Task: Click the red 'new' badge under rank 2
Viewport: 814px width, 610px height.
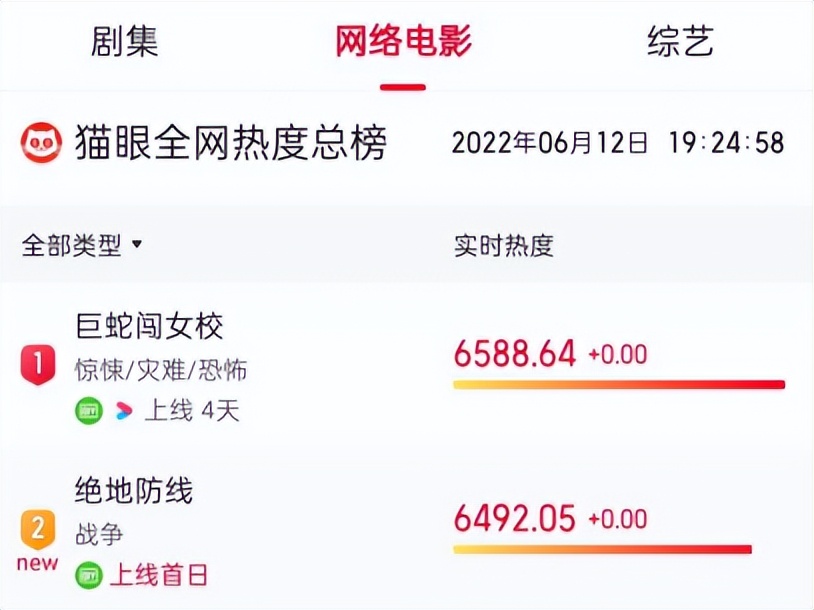Action: (36, 561)
